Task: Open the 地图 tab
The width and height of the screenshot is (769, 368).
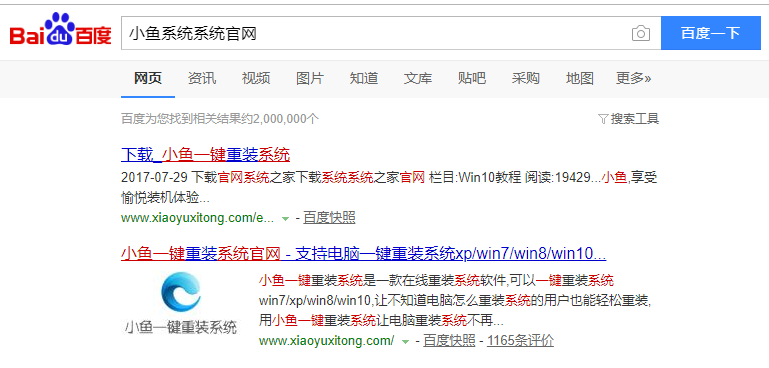Action: (580, 78)
